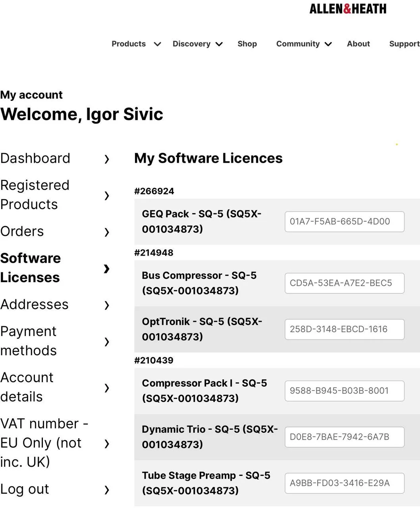The width and height of the screenshot is (420, 508).
Task: Click Log out
Action: (x=25, y=489)
